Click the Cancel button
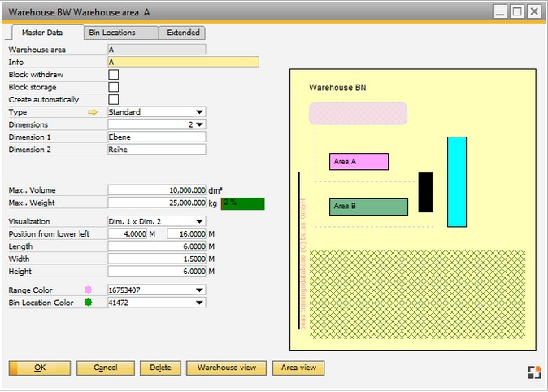Image resolution: width=548 pixels, height=392 pixels. click(106, 368)
